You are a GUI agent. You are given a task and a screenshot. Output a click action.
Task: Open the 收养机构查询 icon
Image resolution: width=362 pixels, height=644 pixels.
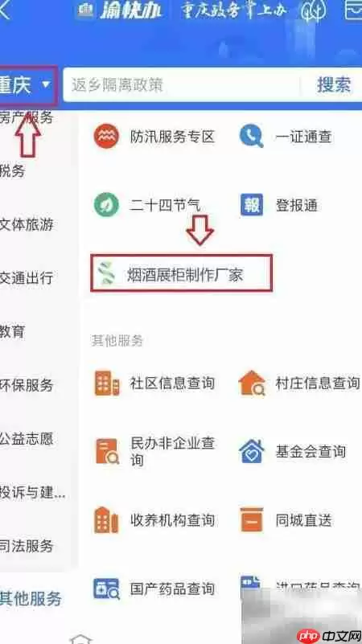[x=106, y=520]
